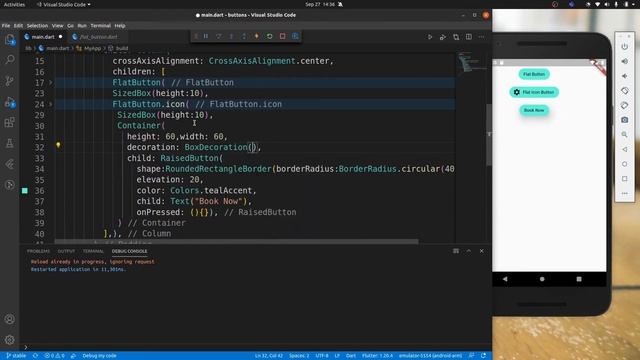Click Step Over in the debug toolbar

[x=219, y=36]
